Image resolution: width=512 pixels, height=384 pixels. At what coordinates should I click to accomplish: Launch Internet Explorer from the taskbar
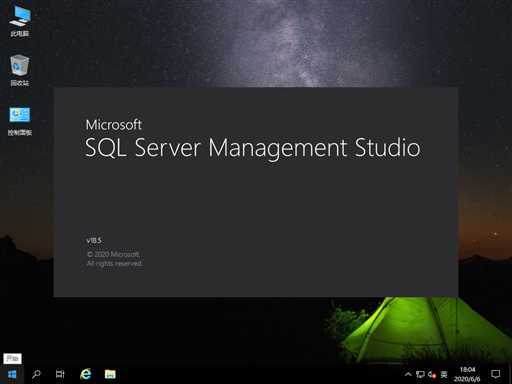click(x=86, y=374)
